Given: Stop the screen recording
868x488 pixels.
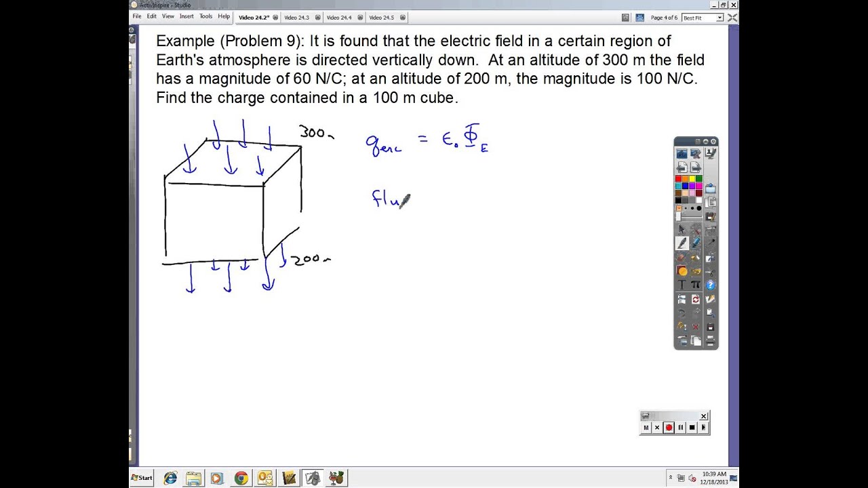Looking at the screenshot, I should (692, 427).
